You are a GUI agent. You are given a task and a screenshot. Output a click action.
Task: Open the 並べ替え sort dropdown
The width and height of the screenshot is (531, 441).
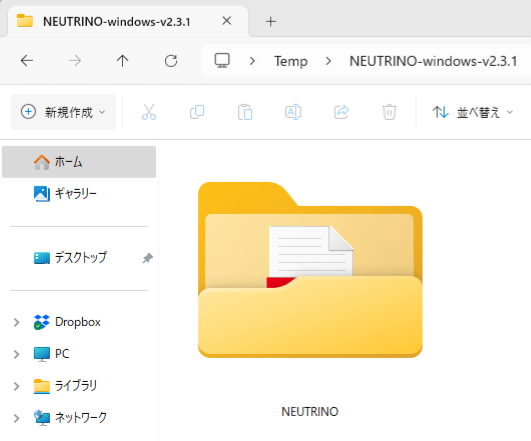tap(473, 112)
